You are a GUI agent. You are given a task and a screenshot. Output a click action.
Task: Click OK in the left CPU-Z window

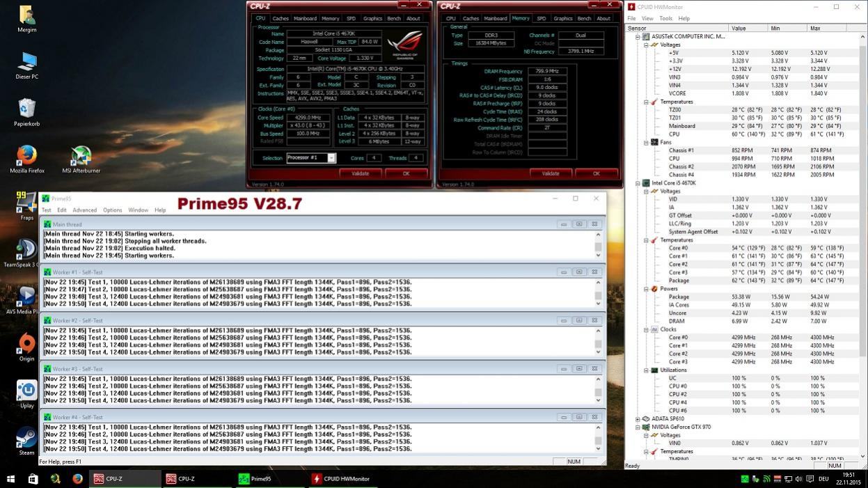407,173
